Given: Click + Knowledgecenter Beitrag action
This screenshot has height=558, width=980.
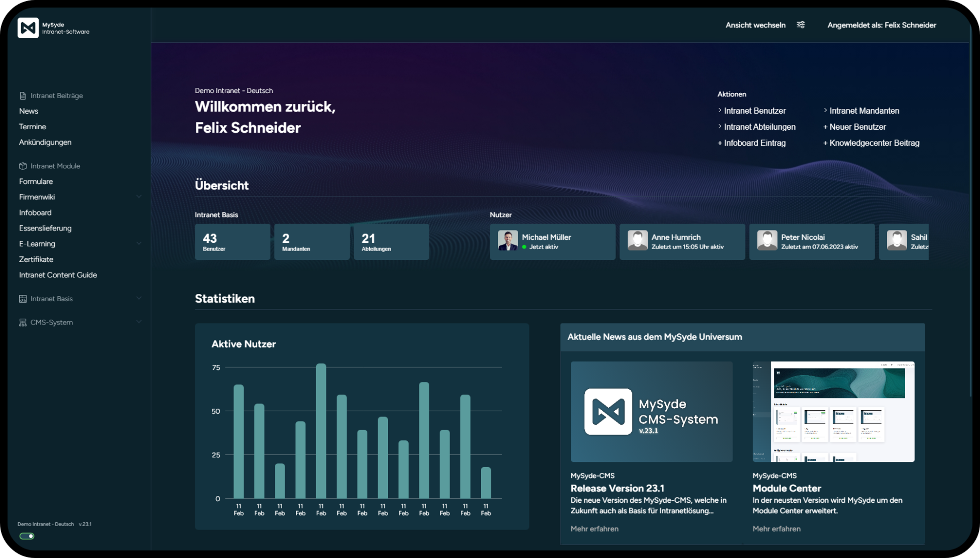Looking at the screenshot, I should point(872,143).
